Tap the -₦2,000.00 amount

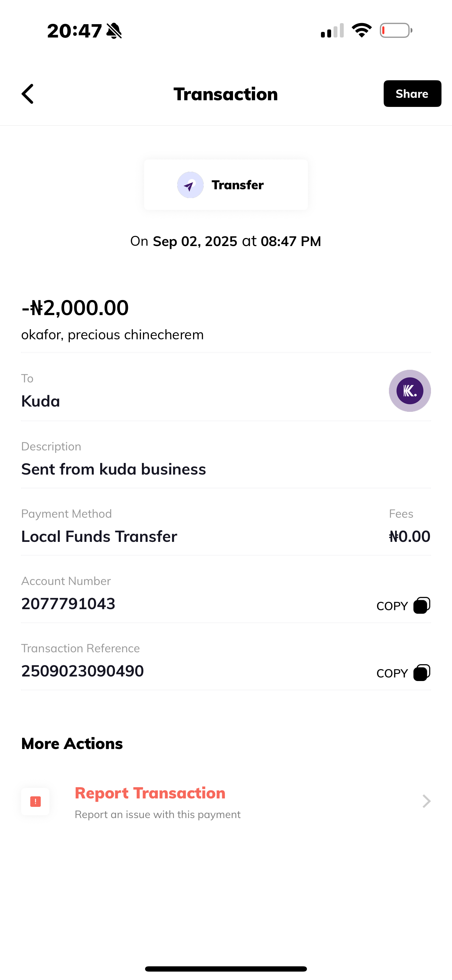pyautogui.click(x=75, y=308)
